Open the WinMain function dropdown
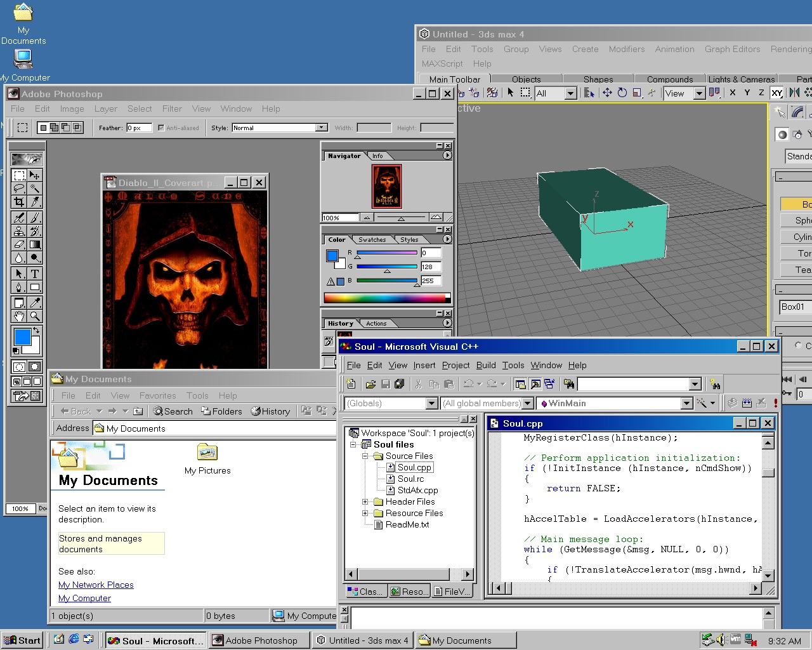 coord(686,403)
